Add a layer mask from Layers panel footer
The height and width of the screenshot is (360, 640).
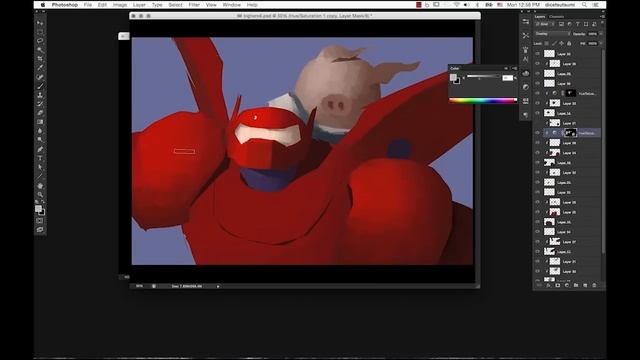[x=558, y=285]
